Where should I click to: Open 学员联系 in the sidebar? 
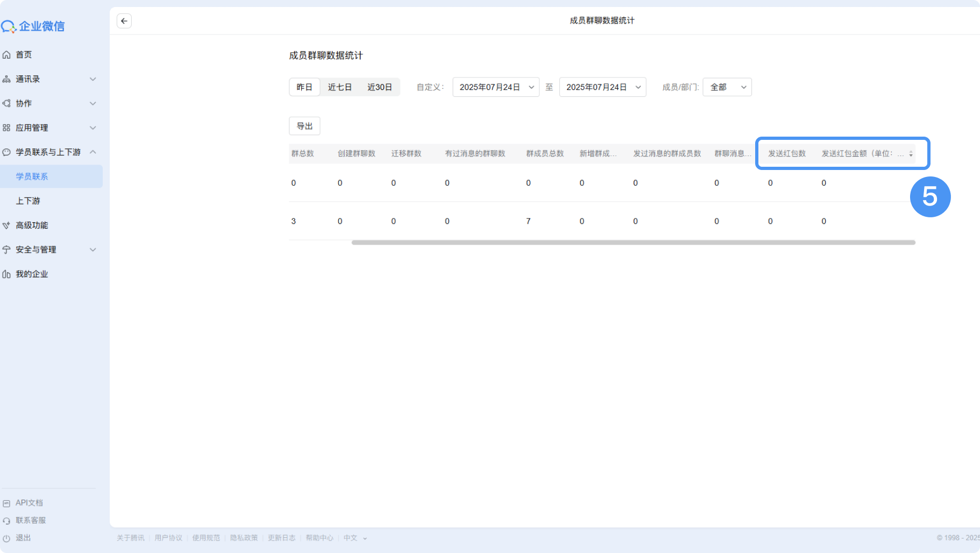point(51,176)
